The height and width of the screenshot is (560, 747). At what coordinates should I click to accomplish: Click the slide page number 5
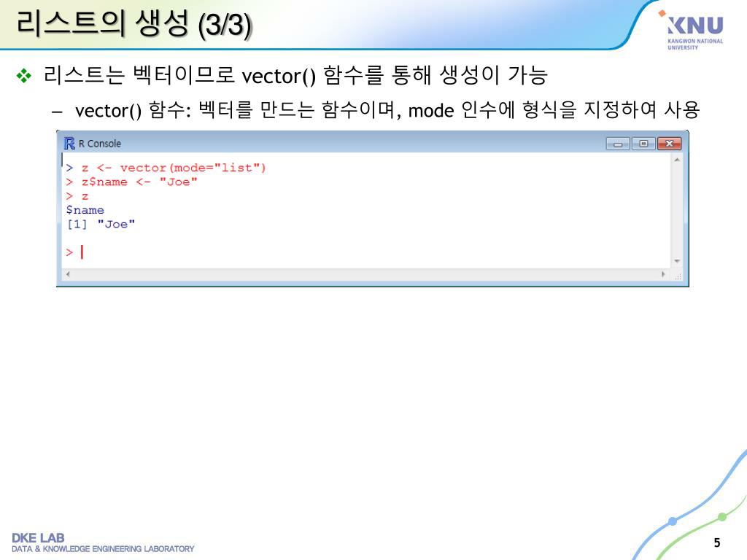pyautogui.click(x=717, y=542)
